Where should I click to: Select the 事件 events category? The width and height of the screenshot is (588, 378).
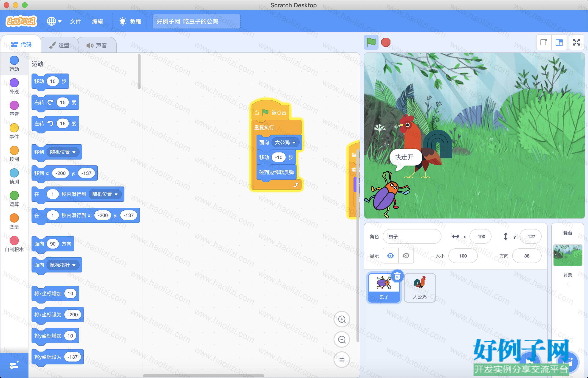pyautogui.click(x=14, y=131)
